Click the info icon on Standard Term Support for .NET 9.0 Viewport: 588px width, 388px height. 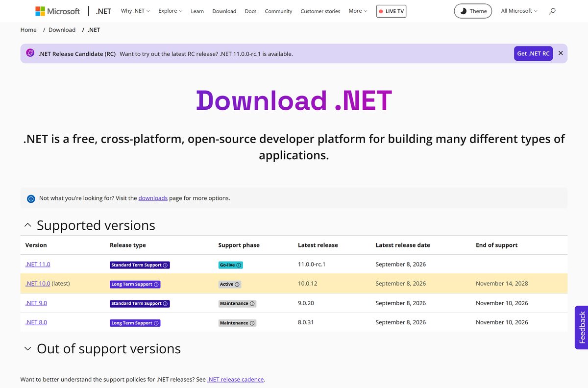(x=165, y=304)
